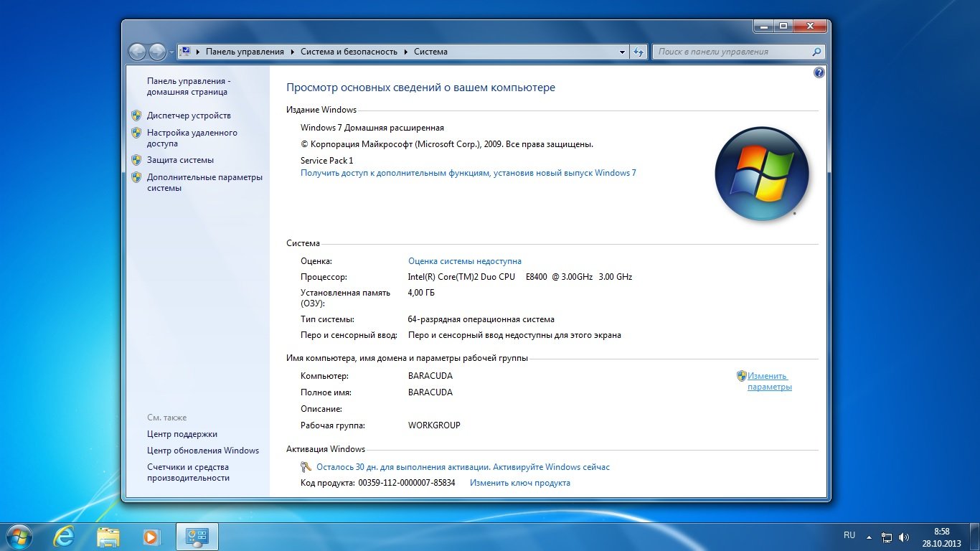
Task: Open the recent pages dropdown arrow
Action: coord(171,52)
